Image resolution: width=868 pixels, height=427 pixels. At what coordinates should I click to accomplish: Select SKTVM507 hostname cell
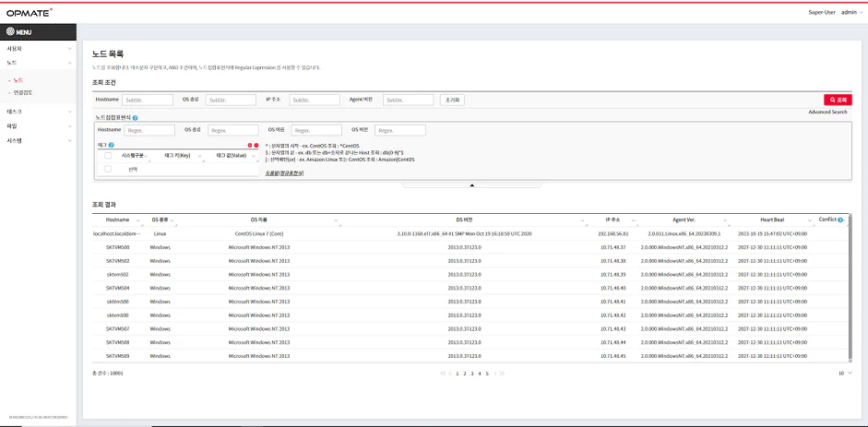tap(118, 328)
